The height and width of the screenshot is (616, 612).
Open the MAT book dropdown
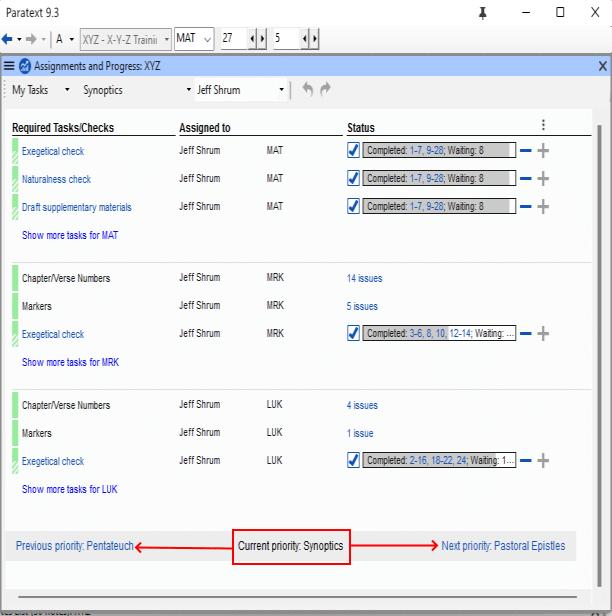[x=194, y=39]
